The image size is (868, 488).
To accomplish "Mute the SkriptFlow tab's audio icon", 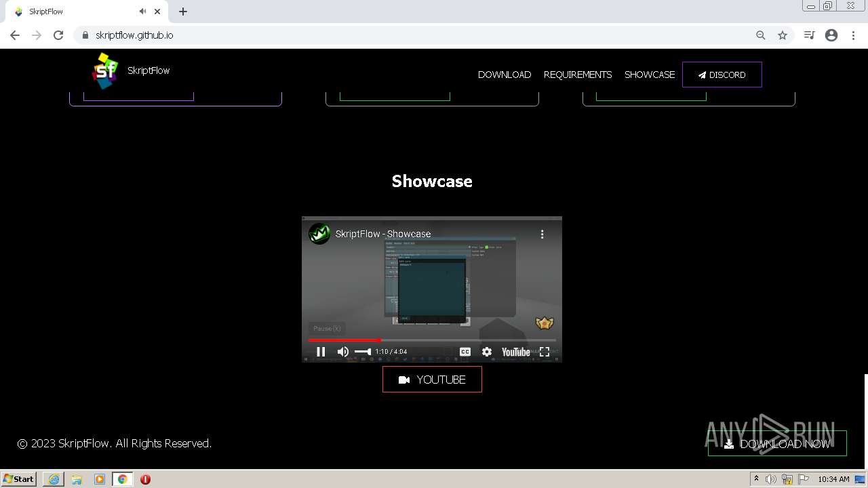I will click(x=142, y=12).
